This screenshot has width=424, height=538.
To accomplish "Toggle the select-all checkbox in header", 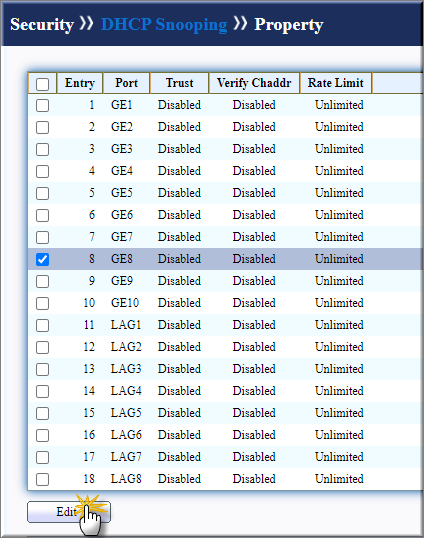I will [x=43, y=84].
